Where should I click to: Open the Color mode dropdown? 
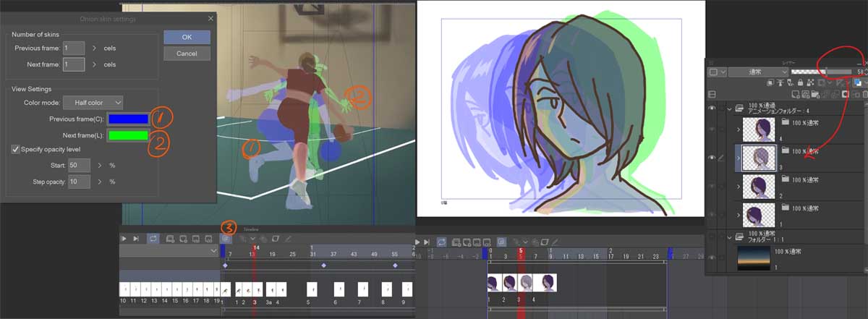pyautogui.click(x=93, y=103)
